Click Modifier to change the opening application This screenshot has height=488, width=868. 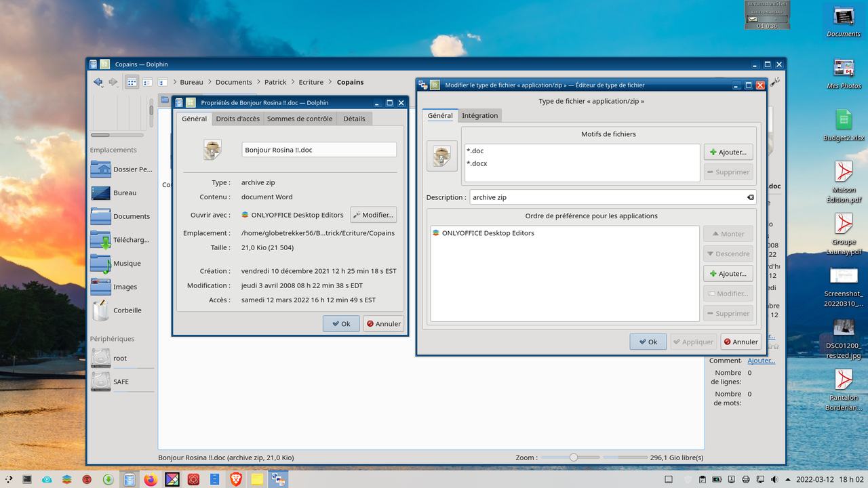[373, 214]
